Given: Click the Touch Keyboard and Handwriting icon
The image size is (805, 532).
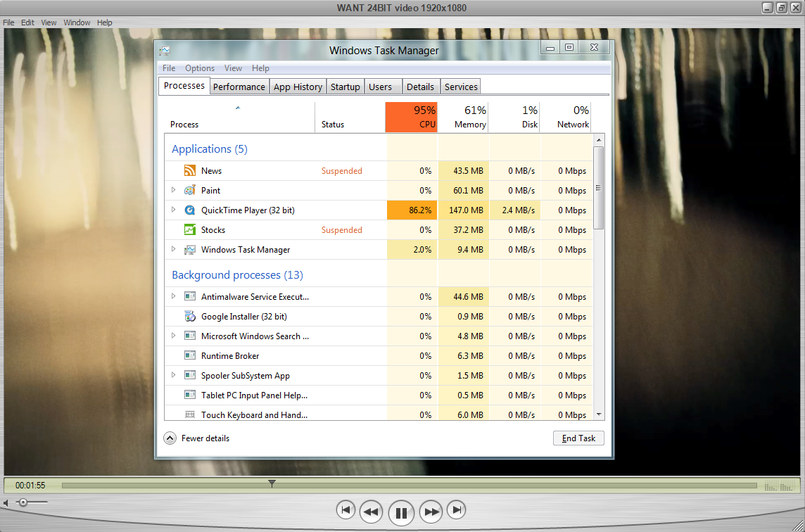Looking at the screenshot, I should click(190, 414).
